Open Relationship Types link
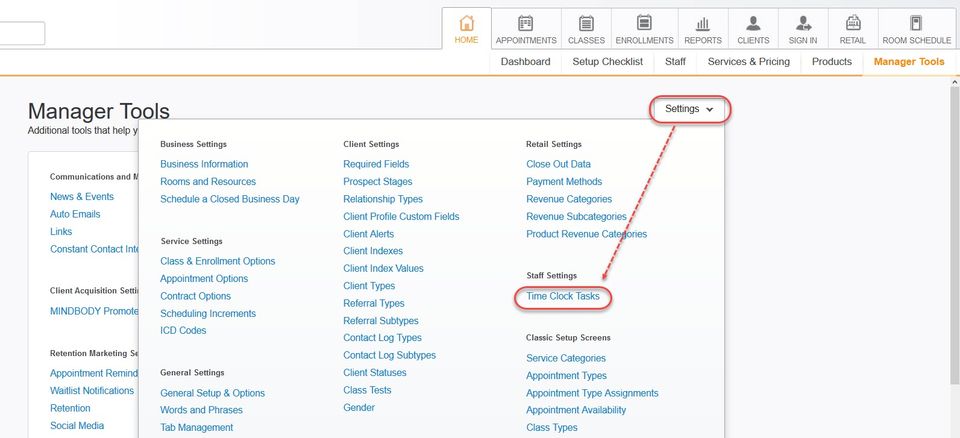This screenshot has height=438, width=960. (x=383, y=199)
